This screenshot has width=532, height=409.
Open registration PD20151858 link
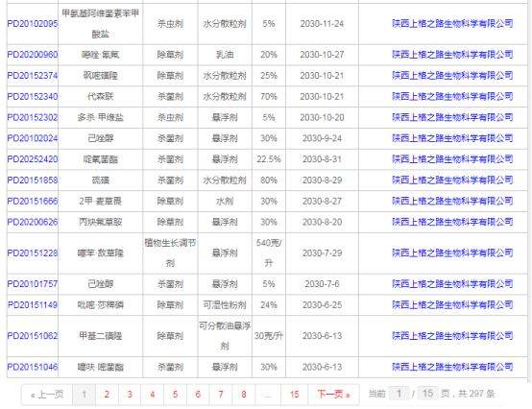point(33,180)
